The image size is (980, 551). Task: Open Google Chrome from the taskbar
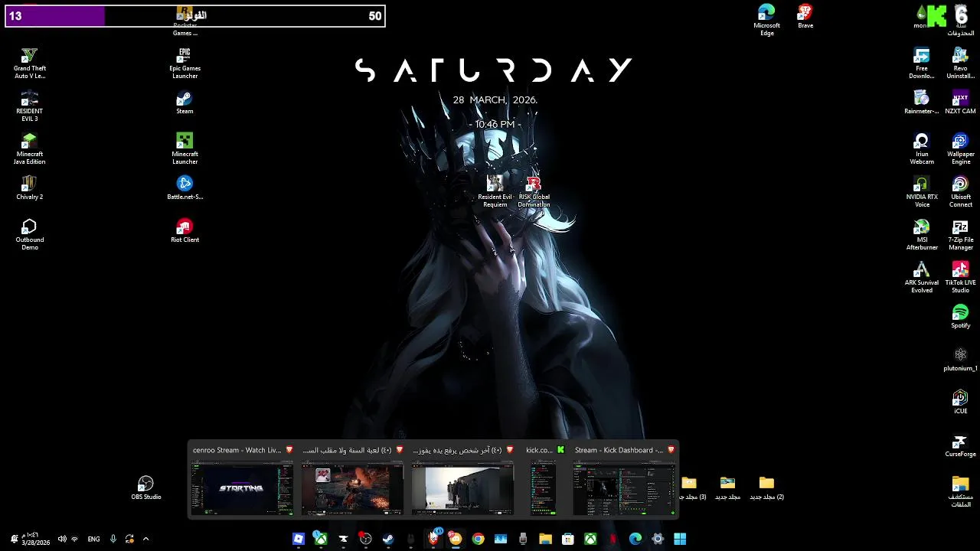478,539
